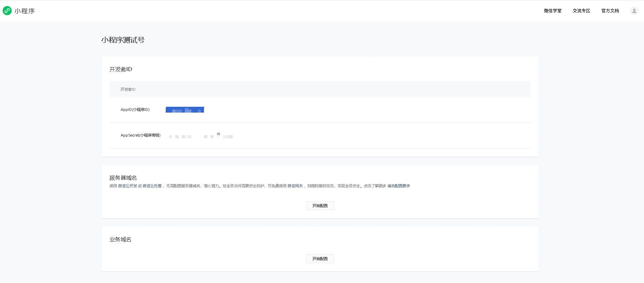
Task: Click the 开发者ID section heading
Action: click(121, 69)
